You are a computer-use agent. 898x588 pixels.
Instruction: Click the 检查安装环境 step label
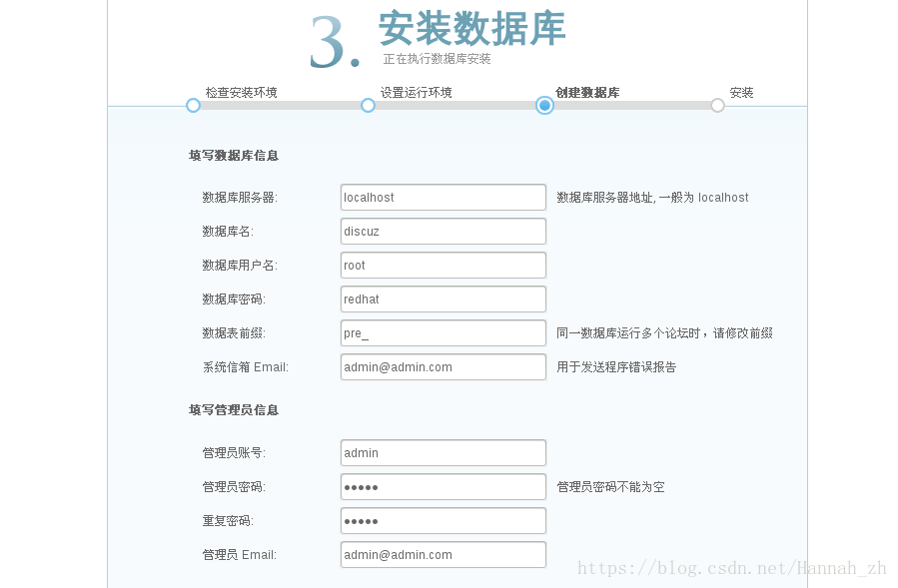pyautogui.click(x=241, y=92)
